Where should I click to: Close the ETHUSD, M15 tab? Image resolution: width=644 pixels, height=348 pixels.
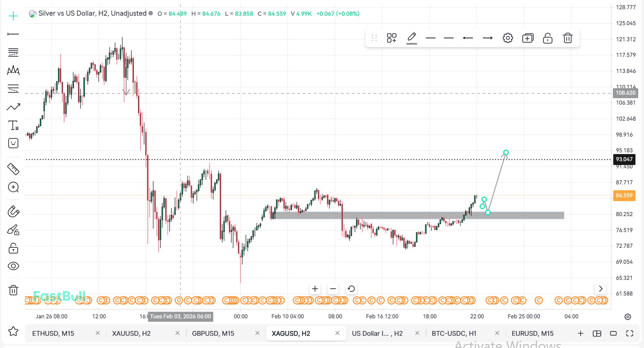[98, 333]
